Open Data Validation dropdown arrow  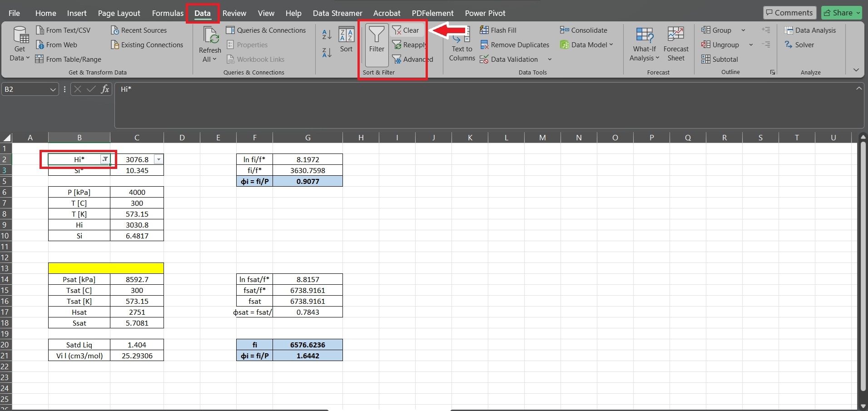point(550,59)
